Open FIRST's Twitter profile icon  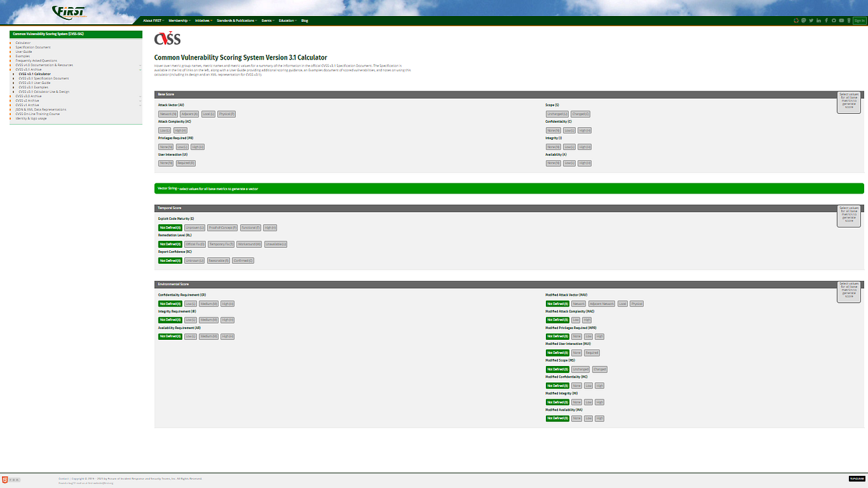812,20
